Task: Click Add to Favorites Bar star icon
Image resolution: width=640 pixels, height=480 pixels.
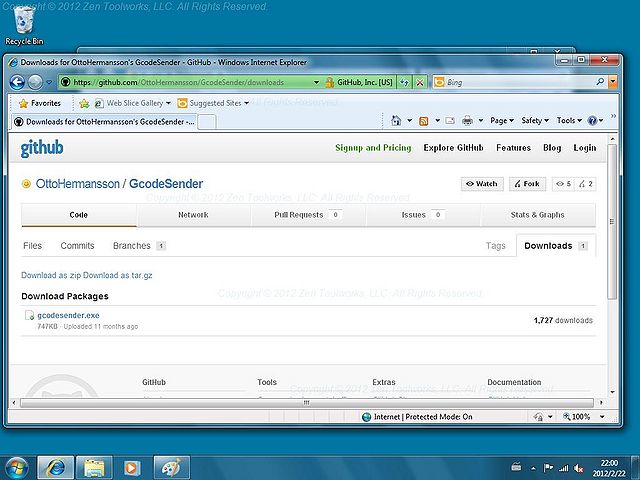Action: coord(84,104)
